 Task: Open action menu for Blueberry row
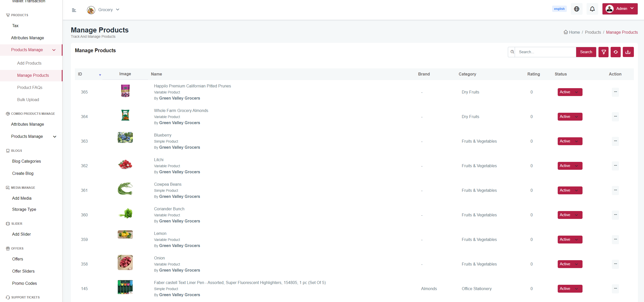(615, 141)
